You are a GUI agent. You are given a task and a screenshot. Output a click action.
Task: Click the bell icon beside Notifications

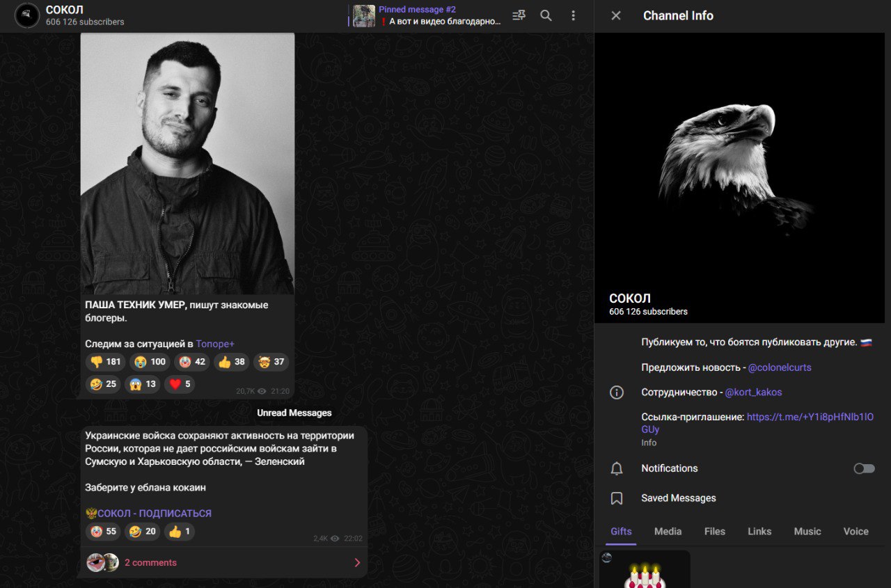click(617, 469)
